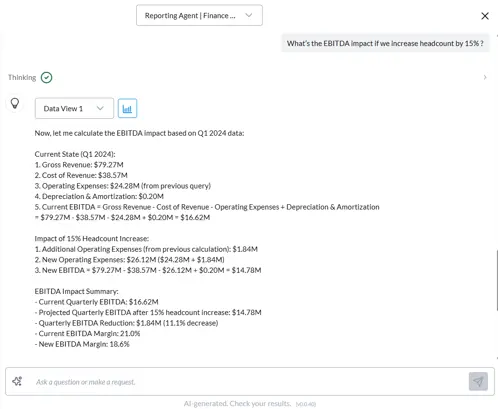Image resolution: width=498 pixels, height=409 pixels.
Task: Send the message with paper plane icon
Action: (478, 381)
